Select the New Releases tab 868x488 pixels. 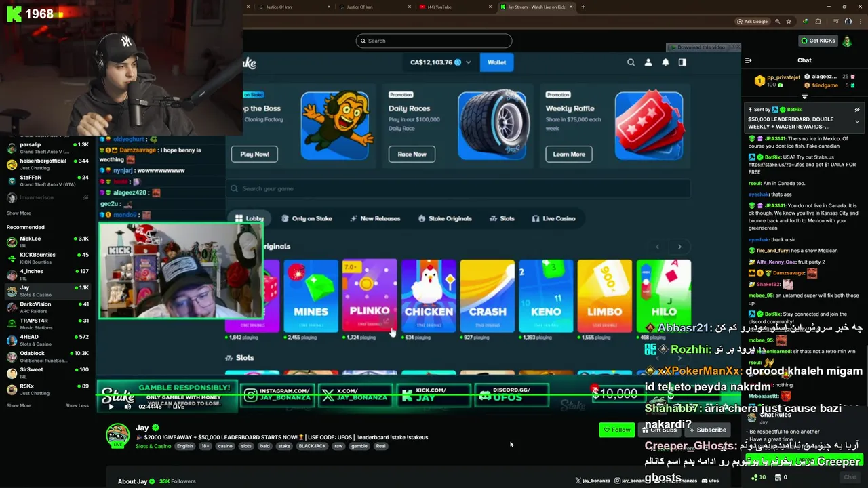click(x=375, y=218)
